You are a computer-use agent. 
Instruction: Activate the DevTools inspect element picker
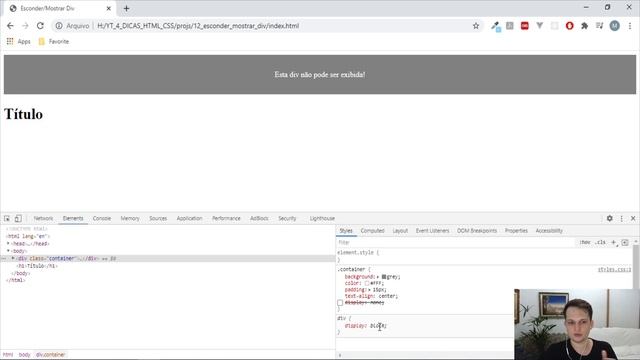7,218
